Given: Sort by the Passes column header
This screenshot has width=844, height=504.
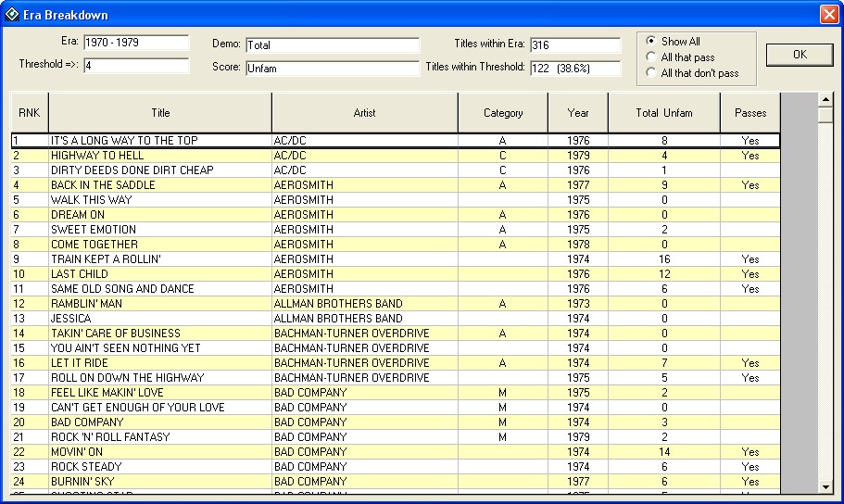Looking at the screenshot, I should pos(750,112).
